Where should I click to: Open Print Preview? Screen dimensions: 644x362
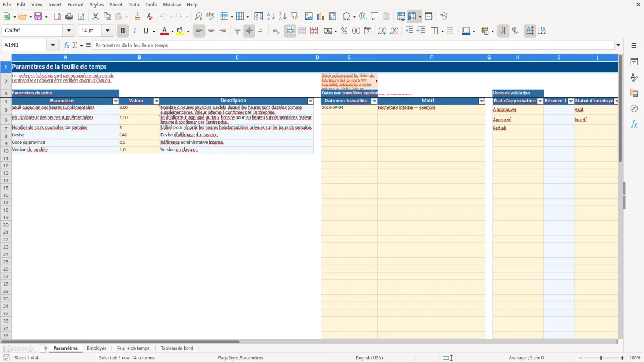click(81, 17)
